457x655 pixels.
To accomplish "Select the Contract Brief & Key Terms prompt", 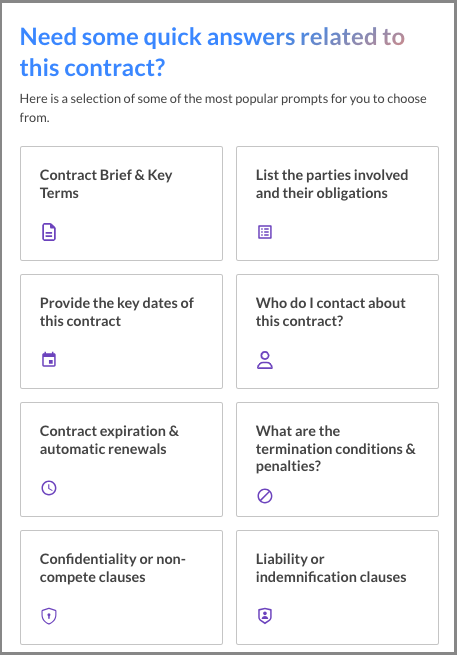I will pyautogui.click(x=122, y=203).
